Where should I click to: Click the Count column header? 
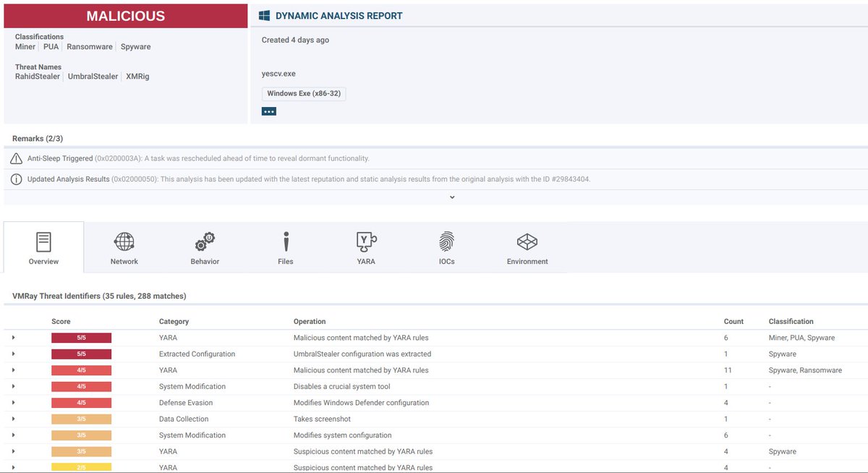tap(733, 321)
